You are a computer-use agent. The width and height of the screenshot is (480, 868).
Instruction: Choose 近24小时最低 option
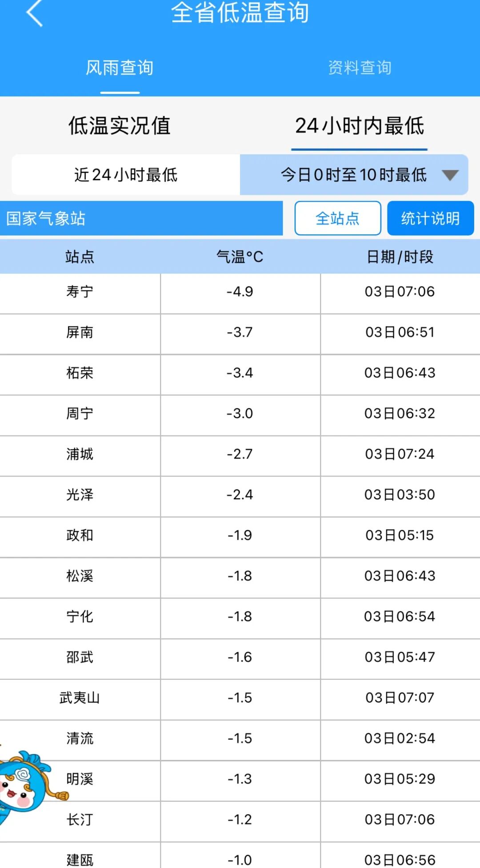tap(126, 175)
